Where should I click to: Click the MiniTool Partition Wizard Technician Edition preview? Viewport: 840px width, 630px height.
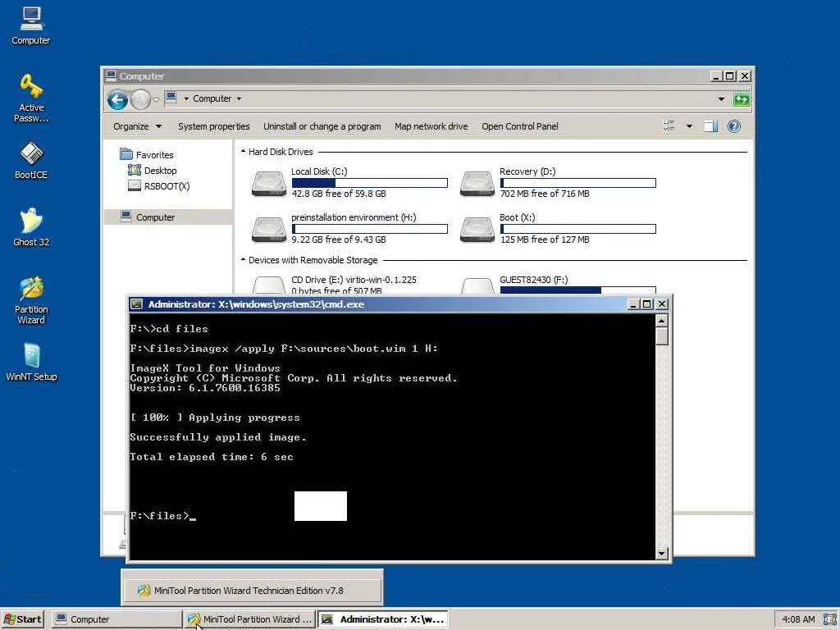coord(252,591)
